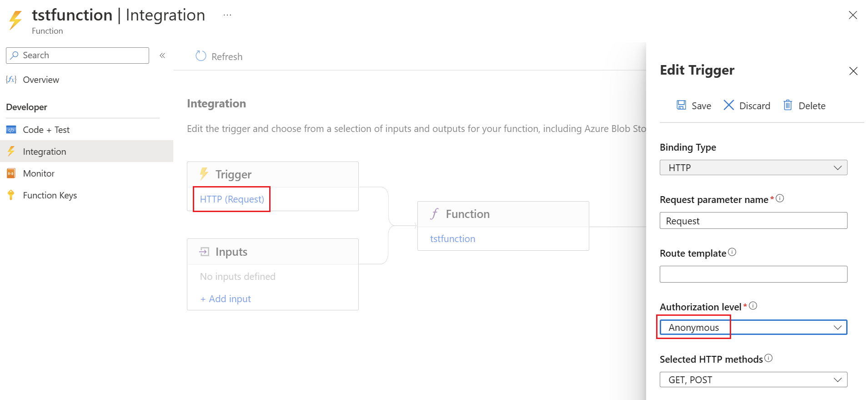Viewport: 868px width, 400px height.
Task: Click the Function card f icon
Action: point(435,214)
